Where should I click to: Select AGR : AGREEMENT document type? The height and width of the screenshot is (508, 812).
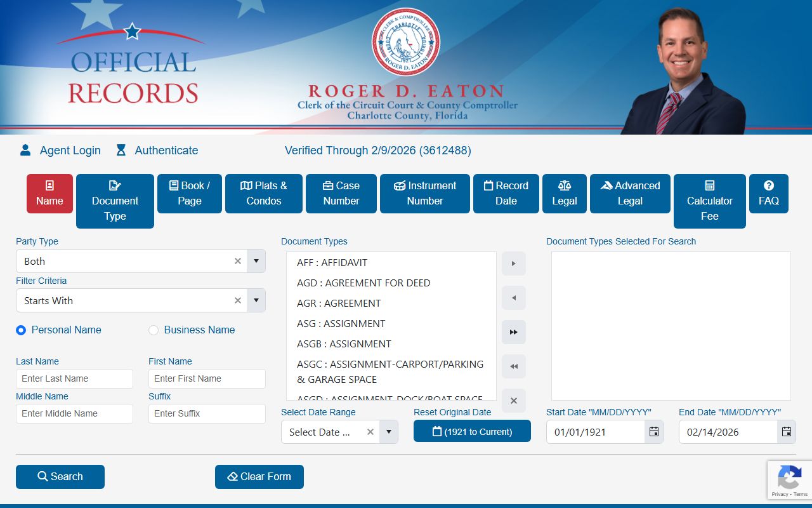(x=391, y=303)
